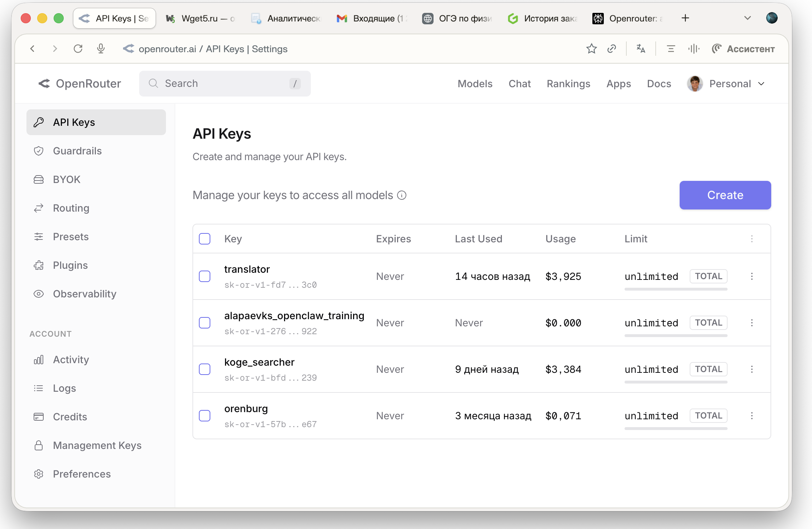812x529 pixels.
Task: Click the translate page icon
Action: (641, 49)
